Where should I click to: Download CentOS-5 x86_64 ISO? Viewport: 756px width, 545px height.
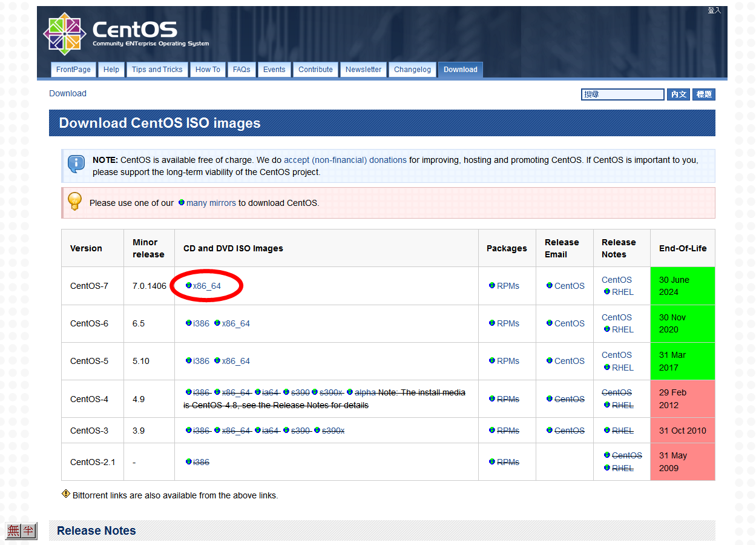click(x=236, y=361)
